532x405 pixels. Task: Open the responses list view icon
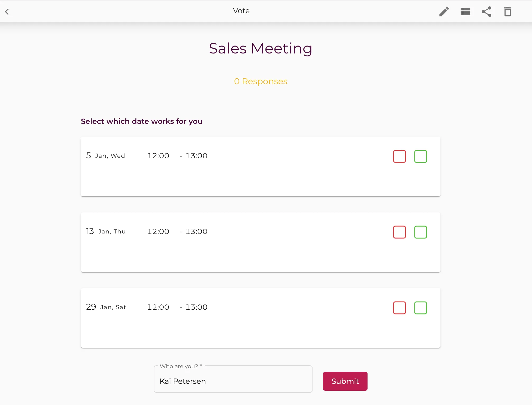[465, 12]
